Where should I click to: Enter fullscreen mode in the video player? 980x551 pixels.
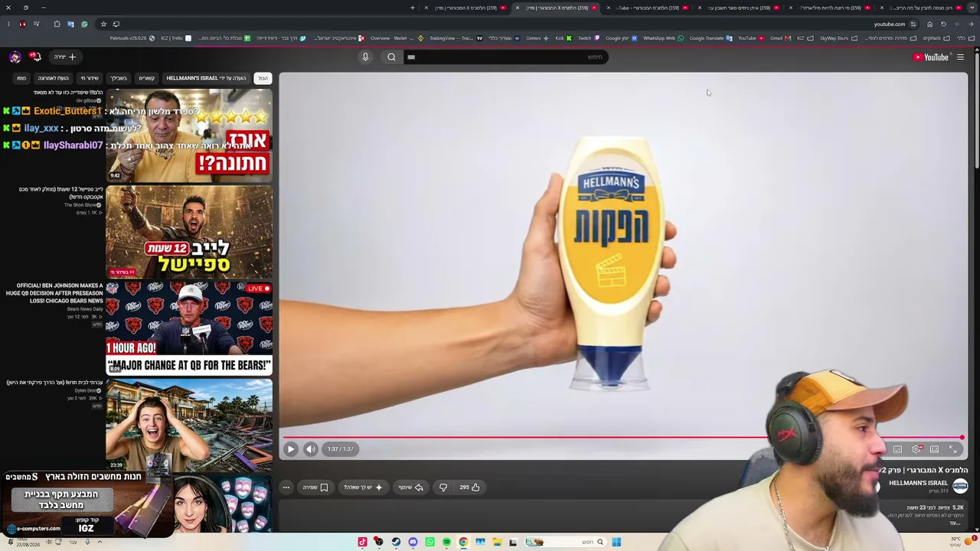click(953, 449)
